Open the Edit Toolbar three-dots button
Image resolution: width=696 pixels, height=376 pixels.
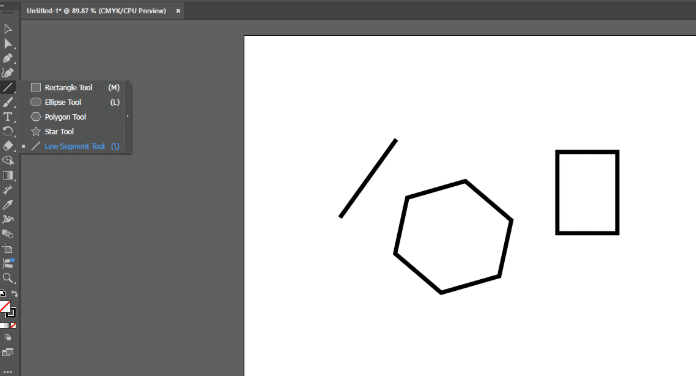[x=8, y=372]
